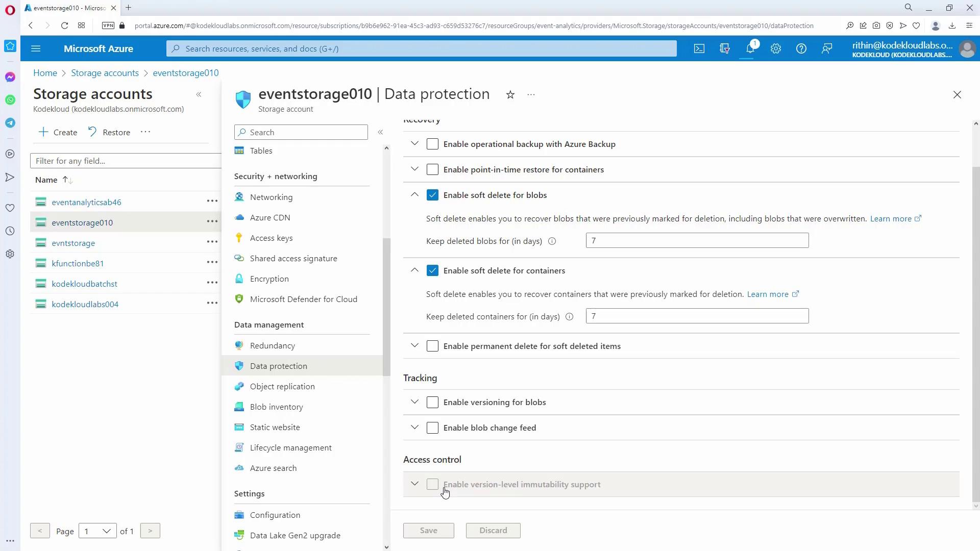Open the notifications bell icon
Screen dimensions: 980x551
[750, 48]
